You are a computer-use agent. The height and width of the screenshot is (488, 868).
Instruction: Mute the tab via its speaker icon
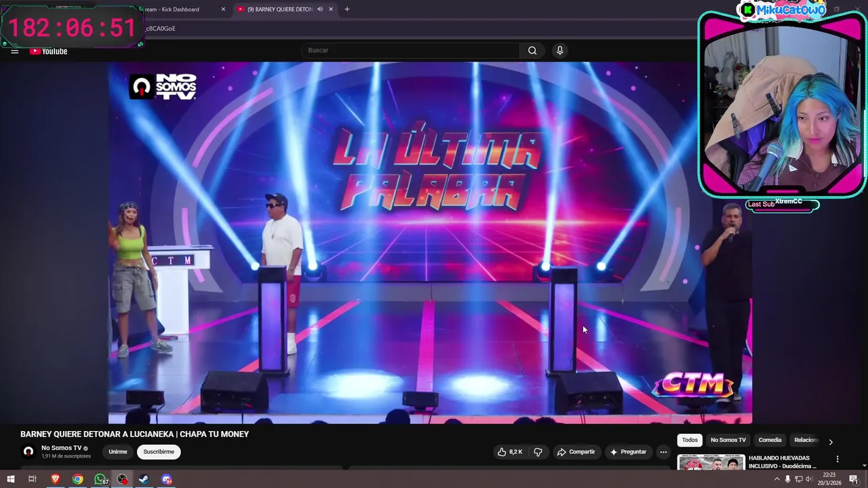tap(319, 9)
